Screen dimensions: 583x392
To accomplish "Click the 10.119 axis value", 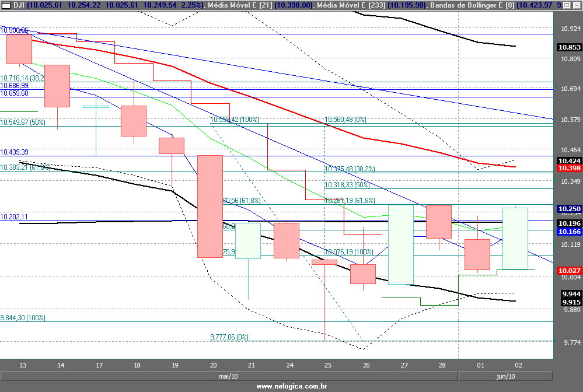I will [x=570, y=244].
